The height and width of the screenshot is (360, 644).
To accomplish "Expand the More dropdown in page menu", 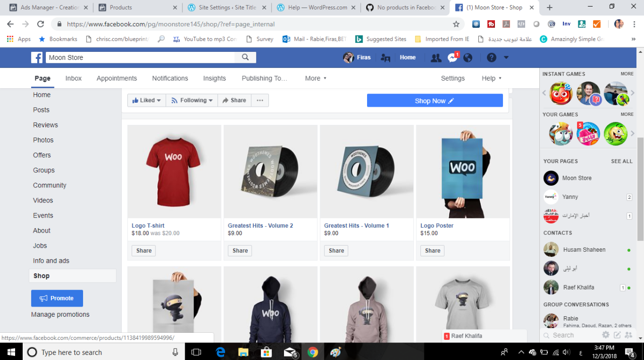I will (316, 78).
